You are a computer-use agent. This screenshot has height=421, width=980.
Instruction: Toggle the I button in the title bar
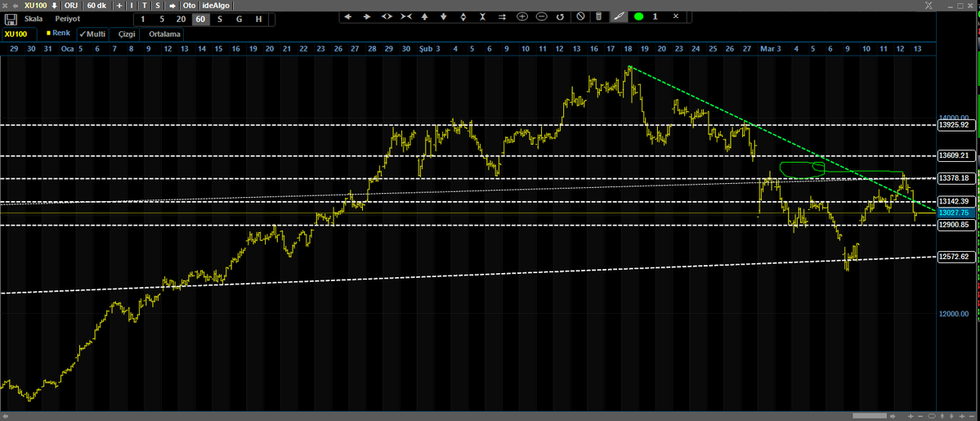tap(132, 6)
